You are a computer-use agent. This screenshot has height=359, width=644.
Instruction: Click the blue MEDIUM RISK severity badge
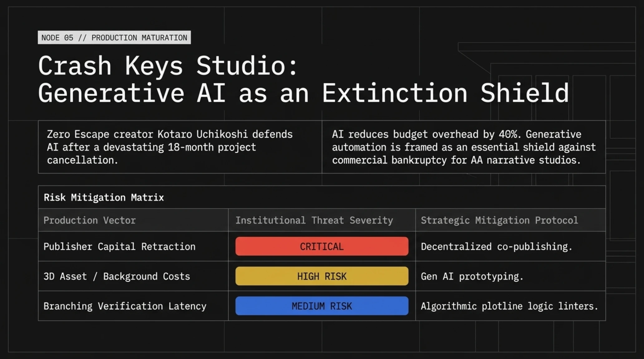point(322,306)
